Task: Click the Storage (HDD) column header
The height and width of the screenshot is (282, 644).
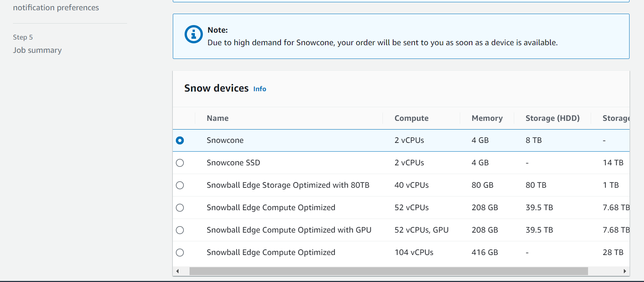Action: point(553,118)
